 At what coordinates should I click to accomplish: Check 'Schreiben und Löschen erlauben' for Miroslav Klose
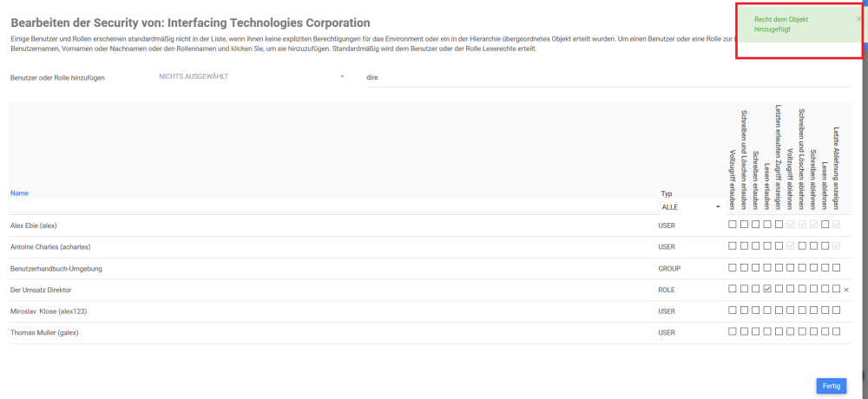[744, 310]
